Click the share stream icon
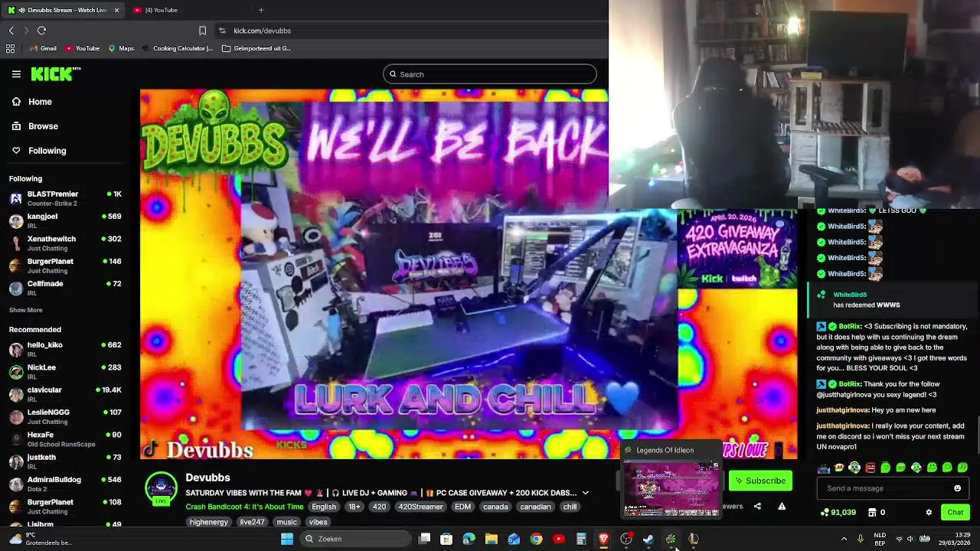The height and width of the screenshot is (551, 980). 757,506
